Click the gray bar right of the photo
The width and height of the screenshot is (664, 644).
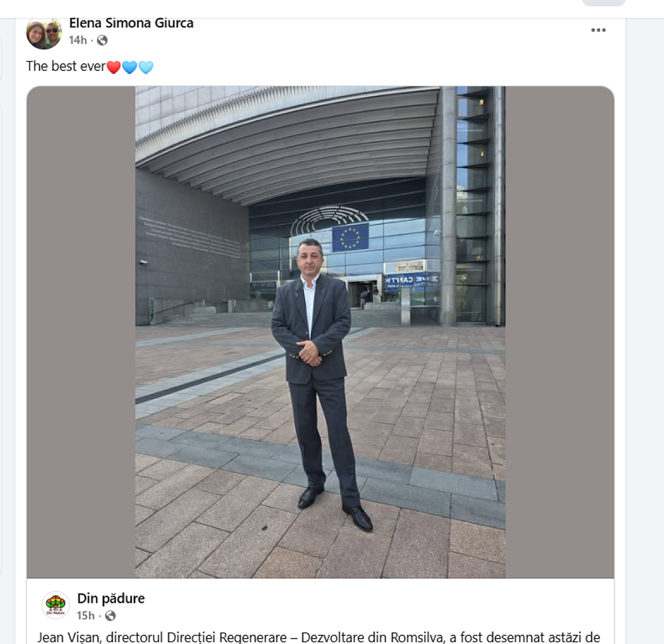[x=559, y=332]
